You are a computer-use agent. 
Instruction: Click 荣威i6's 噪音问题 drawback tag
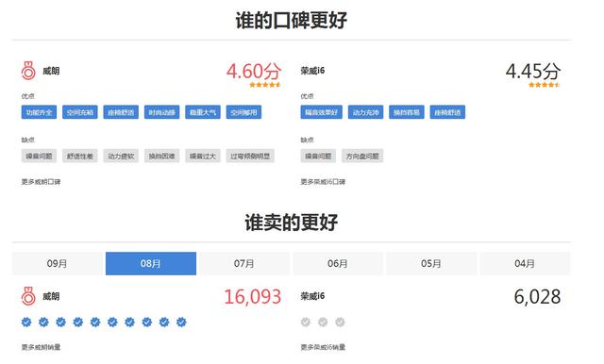pyautogui.click(x=318, y=156)
